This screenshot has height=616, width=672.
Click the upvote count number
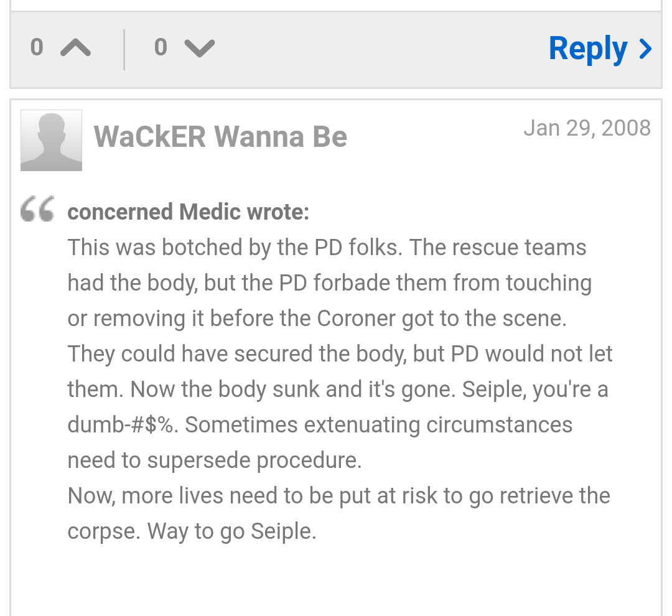click(37, 48)
